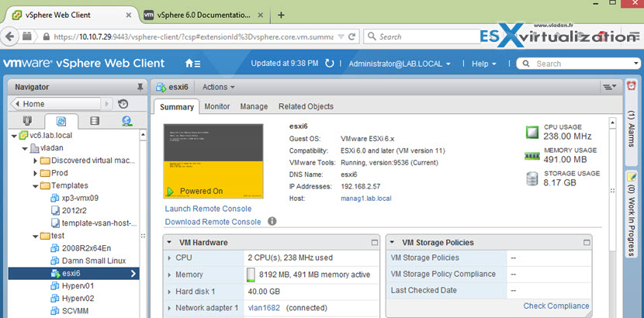Image resolution: width=644 pixels, height=318 pixels.
Task: Expand the Hard disk 1 row
Action: click(169, 292)
